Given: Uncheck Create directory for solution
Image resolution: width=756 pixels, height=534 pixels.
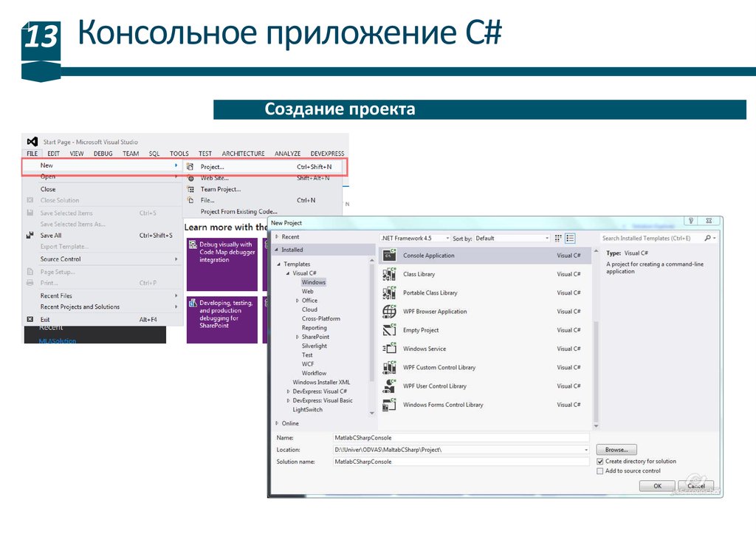Looking at the screenshot, I should pyautogui.click(x=600, y=462).
